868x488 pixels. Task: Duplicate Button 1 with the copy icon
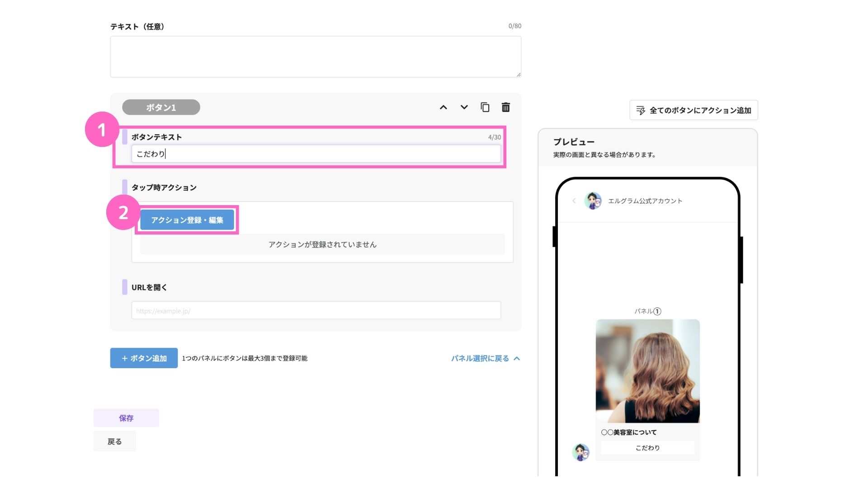[485, 108]
